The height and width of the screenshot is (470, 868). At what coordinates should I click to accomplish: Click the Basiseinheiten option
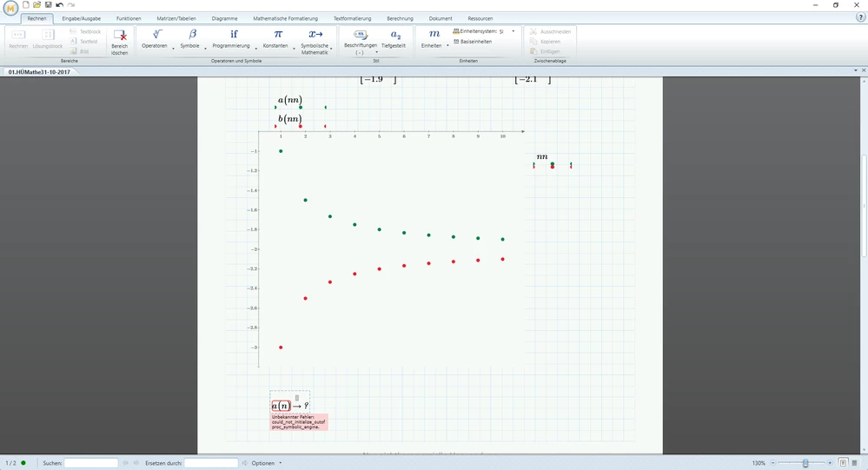(472, 42)
